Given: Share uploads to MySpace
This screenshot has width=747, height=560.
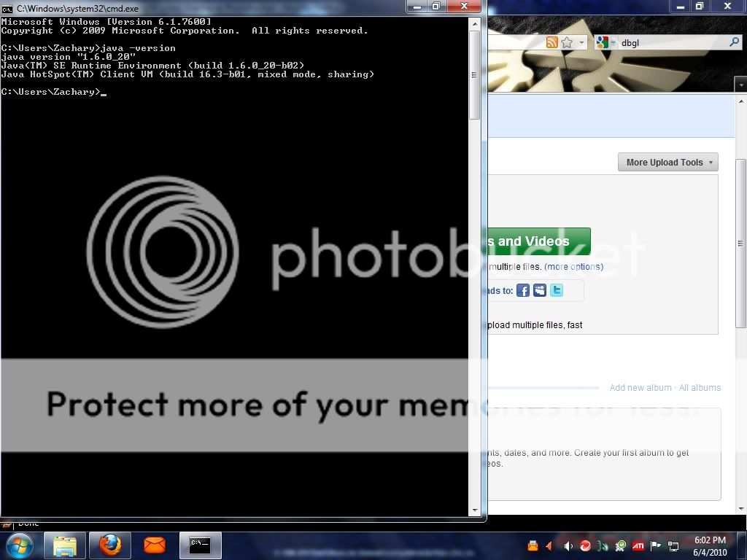Looking at the screenshot, I should pos(540,290).
